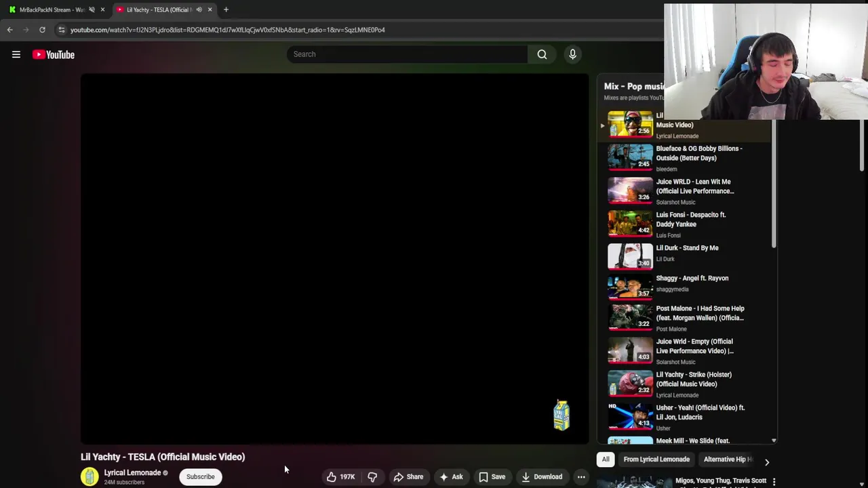Play Usher Yeah! thumbnail
The height and width of the screenshot is (488, 868).
pos(630,416)
